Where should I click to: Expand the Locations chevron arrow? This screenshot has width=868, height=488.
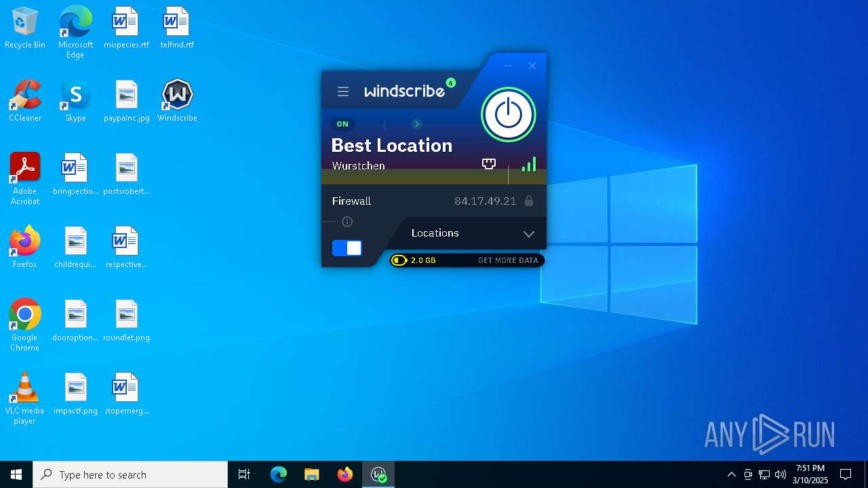click(x=529, y=234)
